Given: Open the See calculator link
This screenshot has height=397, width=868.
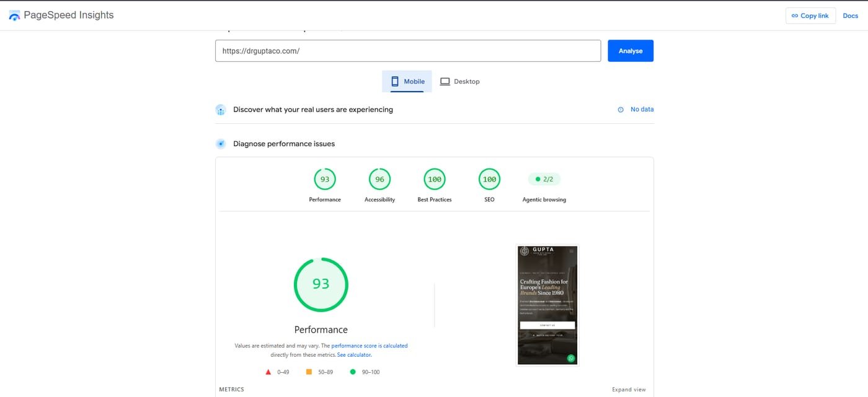Looking at the screenshot, I should click(354, 355).
